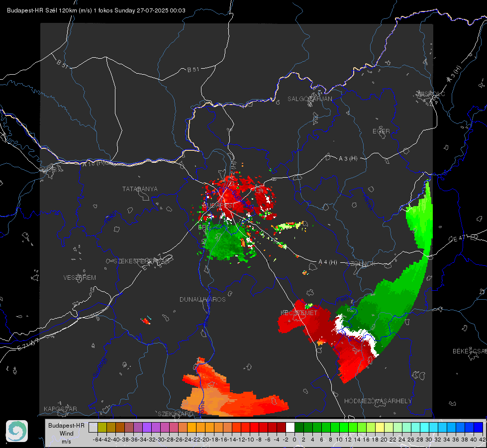Click the DUNAUJVAROS city label
Screen dimensions: 487x448
(202, 299)
